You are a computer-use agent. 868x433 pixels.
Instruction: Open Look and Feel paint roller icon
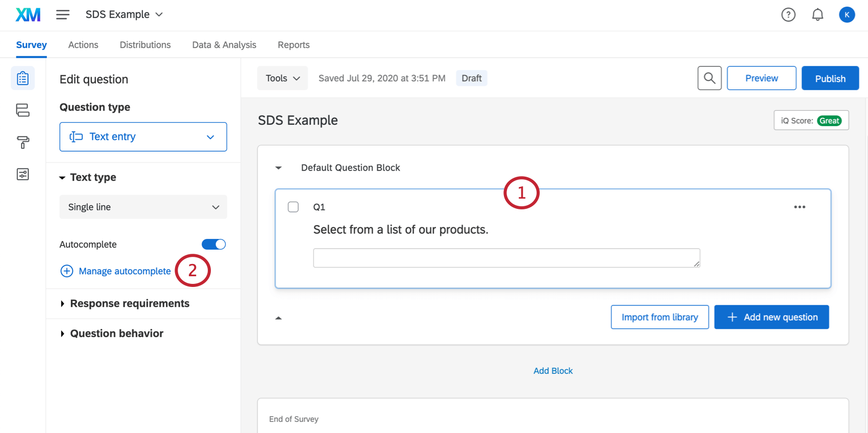(x=22, y=142)
